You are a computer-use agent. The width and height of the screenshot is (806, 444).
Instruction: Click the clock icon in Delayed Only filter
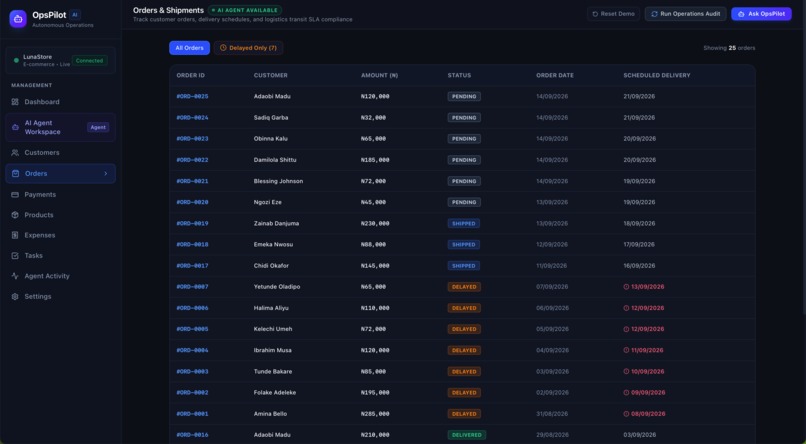pyautogui.click(x=223, y=48)
